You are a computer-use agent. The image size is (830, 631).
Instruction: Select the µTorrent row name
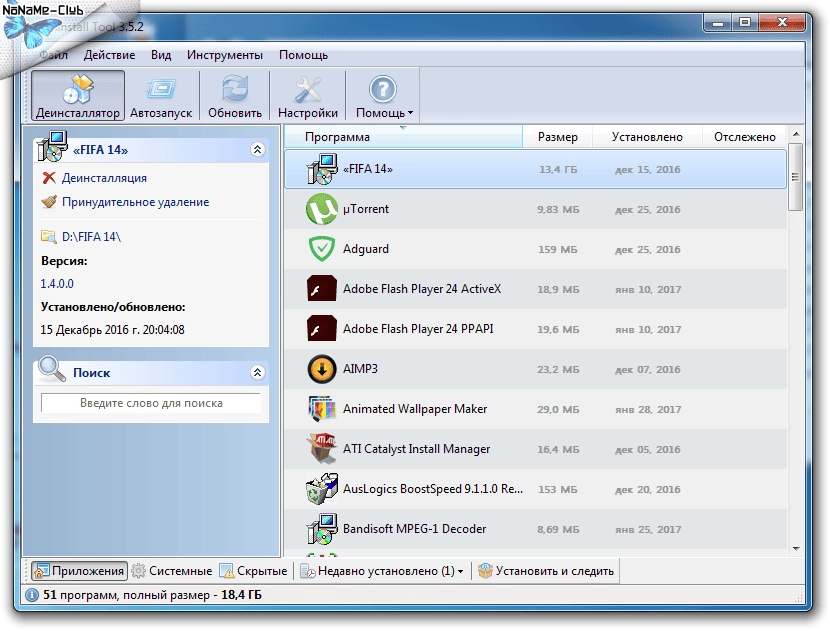point(366,209)
